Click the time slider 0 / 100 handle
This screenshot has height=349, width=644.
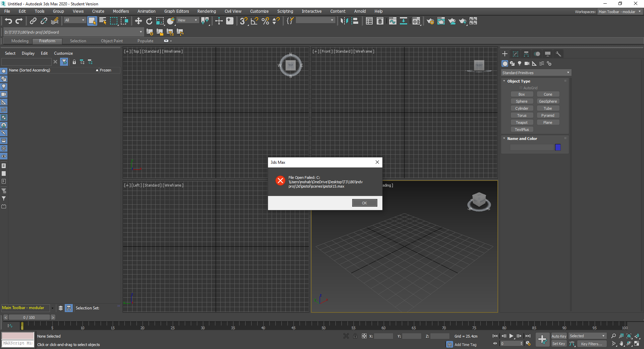[x=29, y=317]
